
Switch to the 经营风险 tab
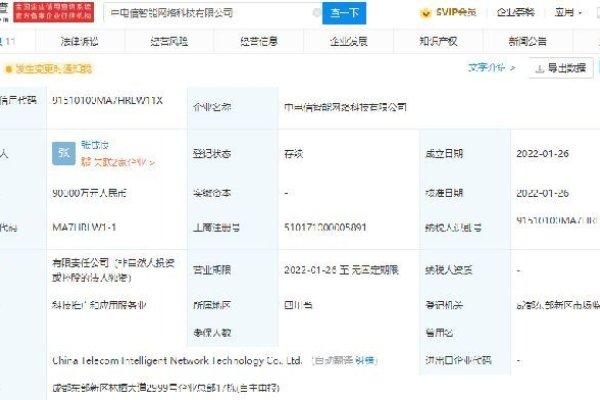[169, 41]
